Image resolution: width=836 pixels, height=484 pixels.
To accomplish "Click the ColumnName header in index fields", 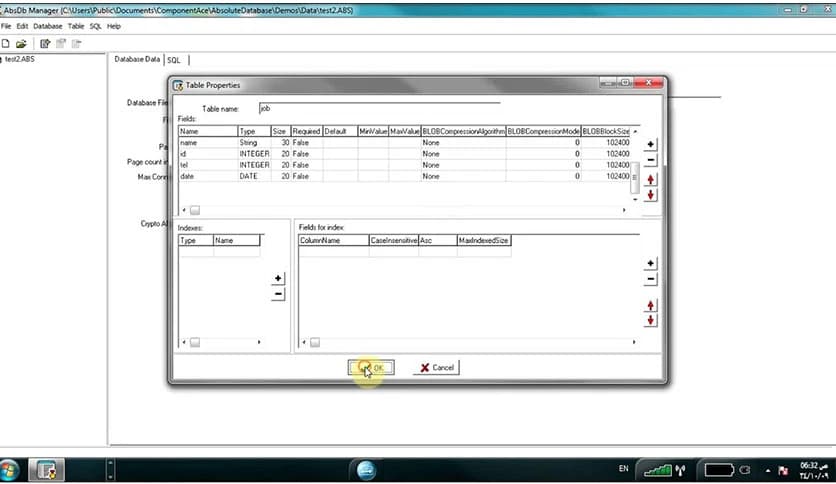I will [x=333, y=240].
